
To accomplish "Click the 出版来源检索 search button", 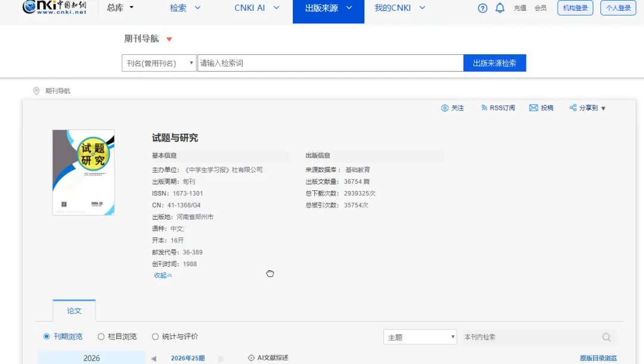I will click(x=494, y=63).
